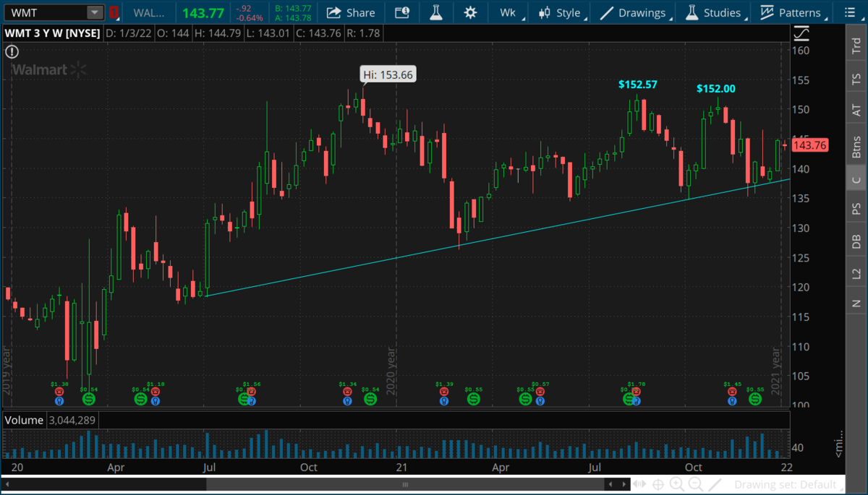This screenshot has height=495, width=868.
Task: Open the Studies menu
Action: coord(714,12)
